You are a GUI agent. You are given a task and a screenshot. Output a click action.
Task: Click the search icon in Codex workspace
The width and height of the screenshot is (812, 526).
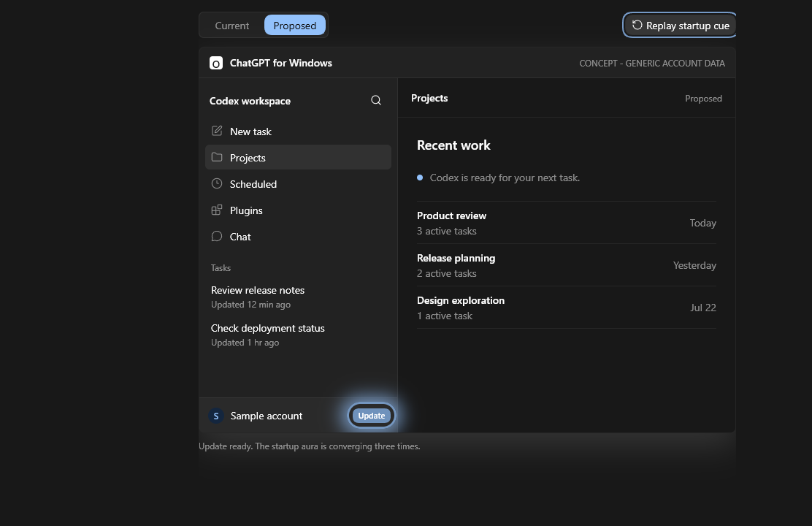coord(376,101)
